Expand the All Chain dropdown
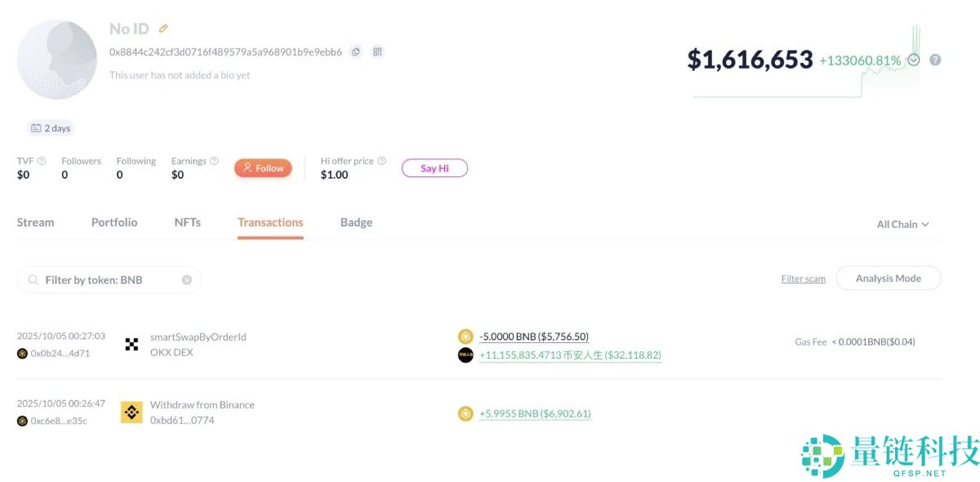The image size is (980, 482). tap(902, 224)
